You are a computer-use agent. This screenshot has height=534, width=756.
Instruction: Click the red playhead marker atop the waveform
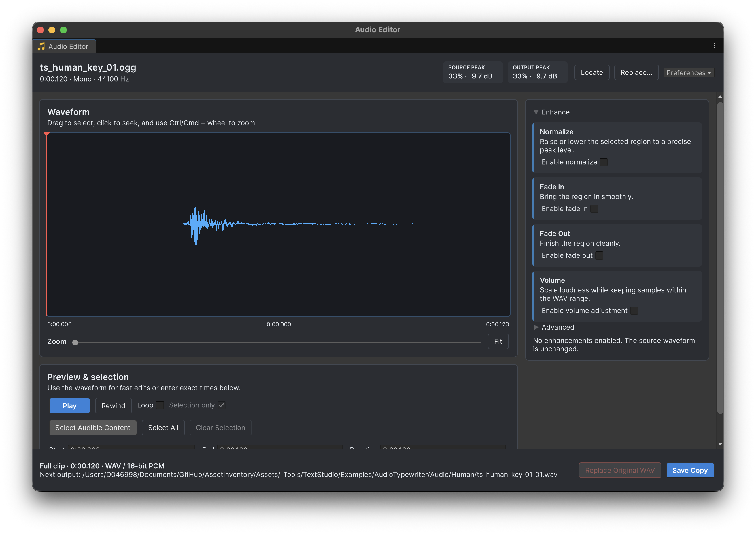click(47, 134)
